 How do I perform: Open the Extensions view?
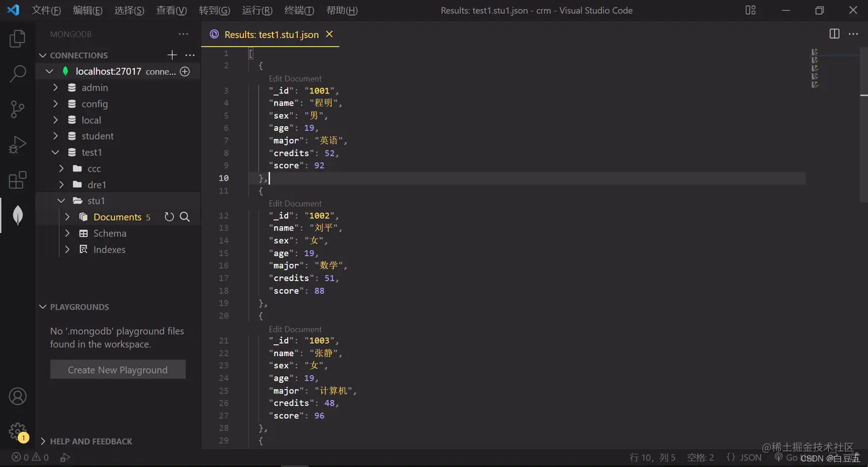[x=18, y=180]
